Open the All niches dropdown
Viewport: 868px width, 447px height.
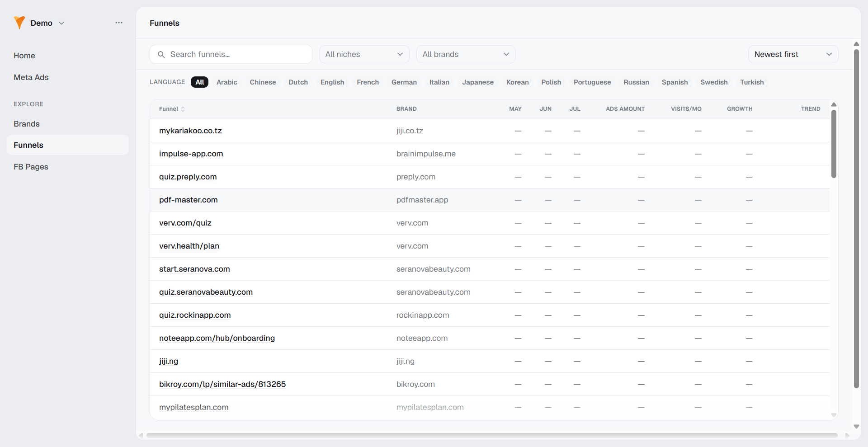pos(364,54)
